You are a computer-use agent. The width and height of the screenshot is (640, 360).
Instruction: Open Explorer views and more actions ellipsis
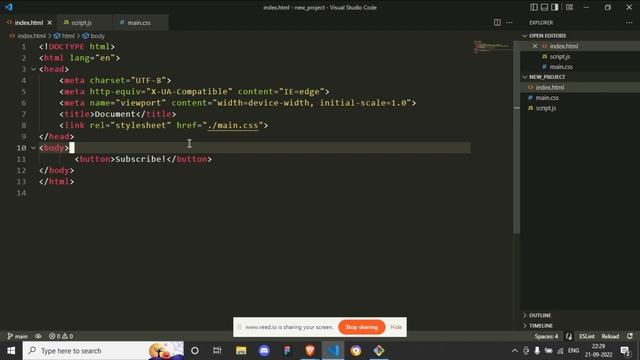tap(629, 22)
